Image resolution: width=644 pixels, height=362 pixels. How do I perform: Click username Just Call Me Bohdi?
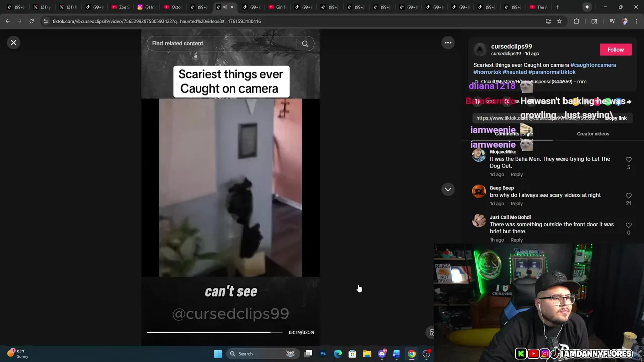pos(510,217)
